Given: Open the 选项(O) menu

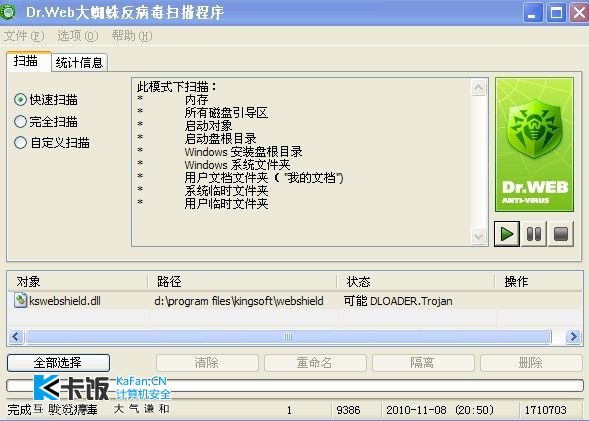Looking at the screenshot, I should click(78, 36).
